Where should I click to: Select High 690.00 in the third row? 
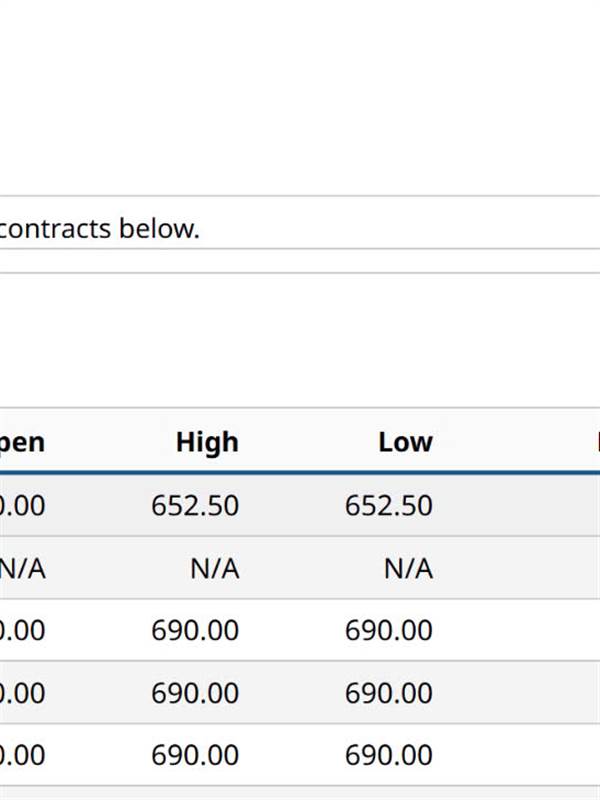(x=195, y=631)
